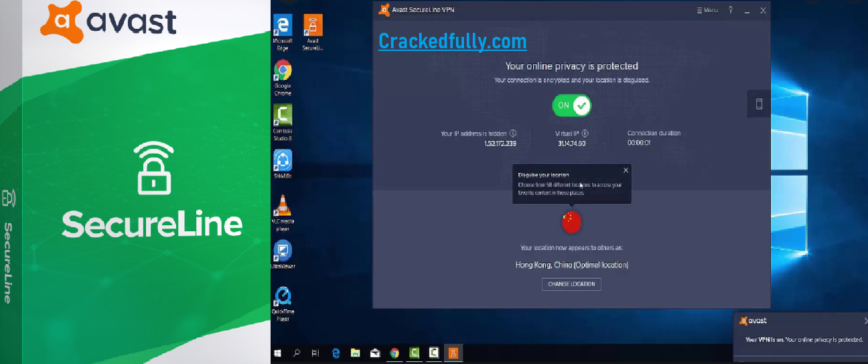Image resolution: width=868 pixels, height=364 pixels.
Task: Click the China flag location icon
Action: (x=571, y=221)
